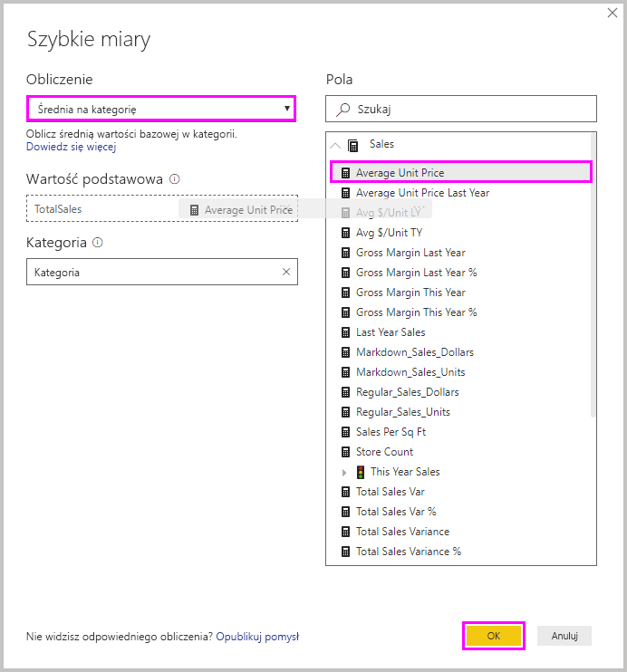Select the Markdown_Sales_Dollars field
Image resolution: width=627 pixels, height=672 pixels.
(x=415, y=352)
